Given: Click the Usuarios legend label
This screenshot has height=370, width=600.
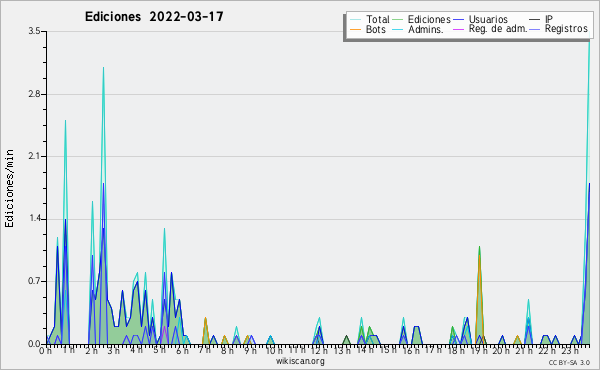Looking at the screenshot, I should [x=488, y=19].
